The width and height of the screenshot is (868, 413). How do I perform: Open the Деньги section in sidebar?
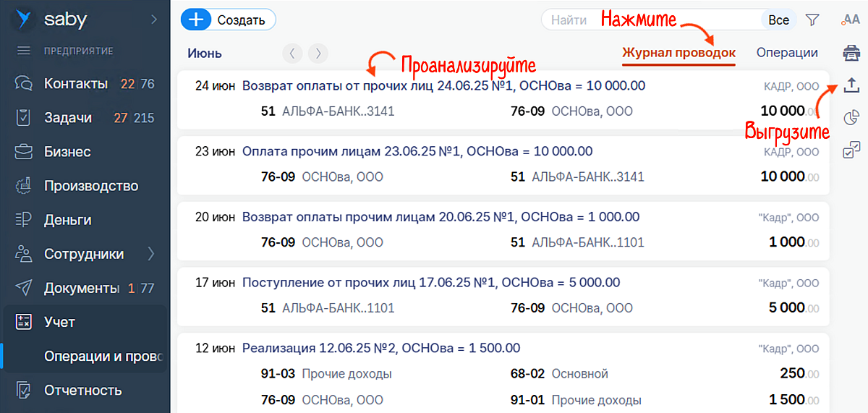(67, 220)
